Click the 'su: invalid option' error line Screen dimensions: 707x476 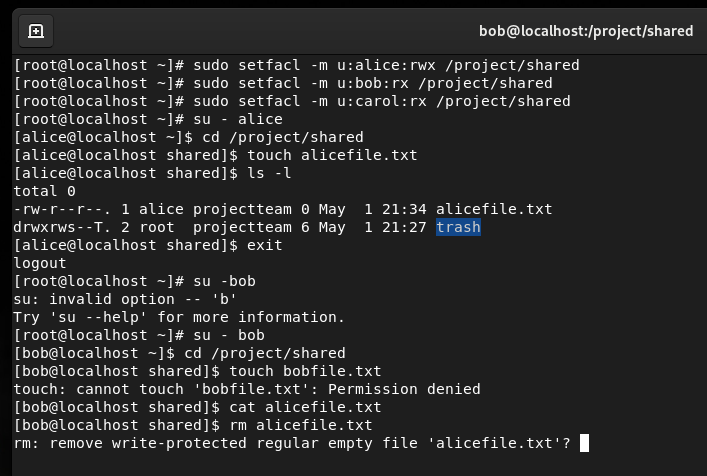pos(125,299)
